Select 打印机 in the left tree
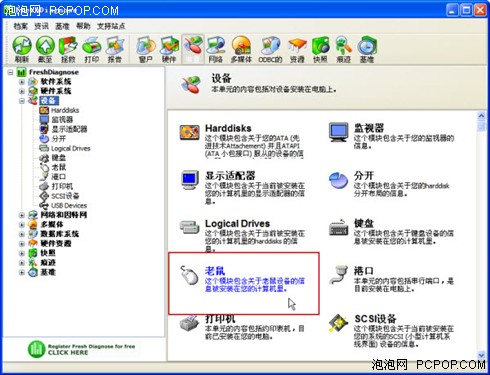Screen dimensions: 490x375 [x=62, y=186]
